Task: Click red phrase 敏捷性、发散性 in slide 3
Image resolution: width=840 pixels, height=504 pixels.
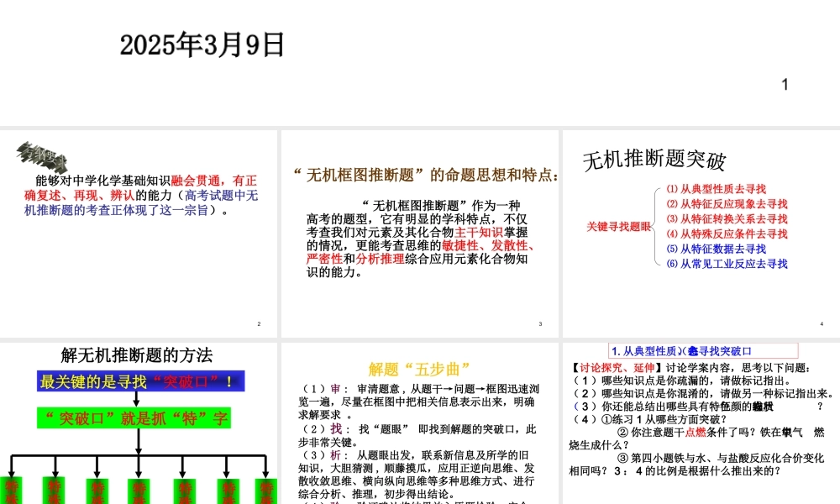Action: tap(485, 245)
